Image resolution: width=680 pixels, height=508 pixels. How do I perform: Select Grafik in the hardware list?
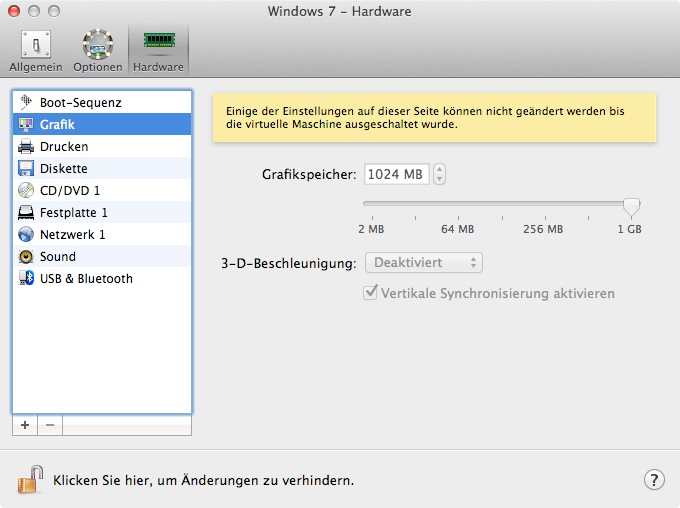click(x=102, y=125)
